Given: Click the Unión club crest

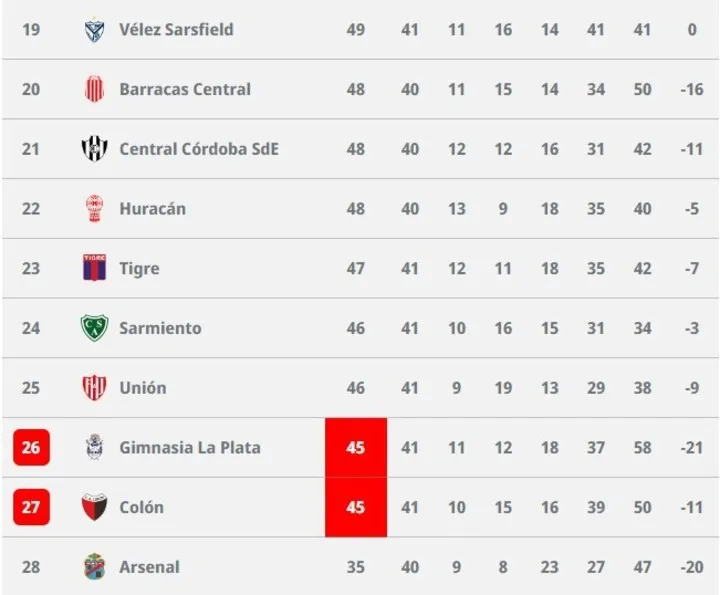Looking at the screenshot, I should click(x=95, y=387).
